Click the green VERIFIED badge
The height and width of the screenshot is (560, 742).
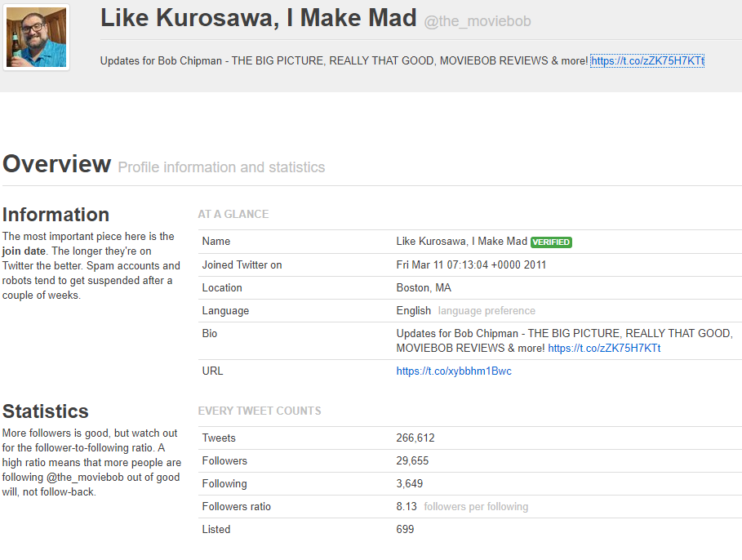click(551, 242)
